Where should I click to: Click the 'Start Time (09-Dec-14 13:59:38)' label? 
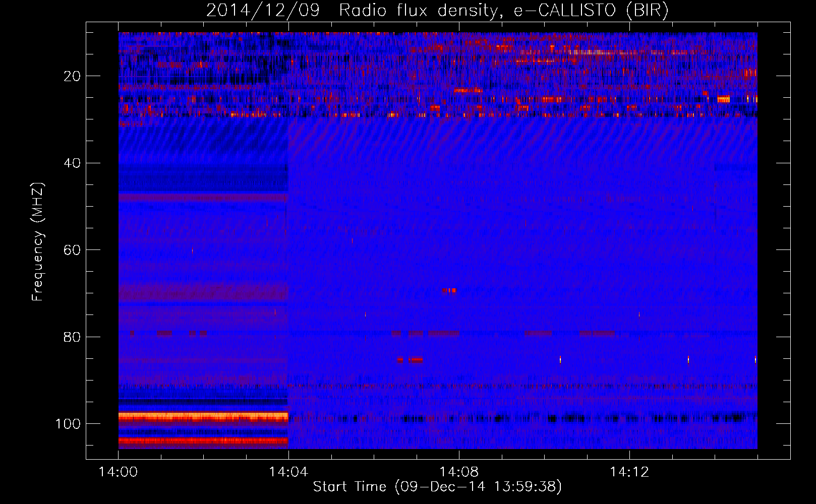tap(437, 487)
